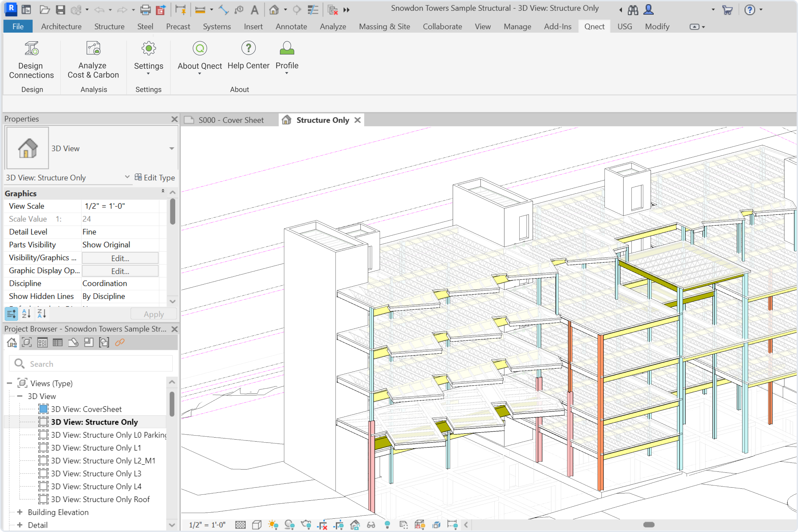The image size is (798, 532).
Task: Click the Save icon in quick access toolbar
Action: [61, 10]
